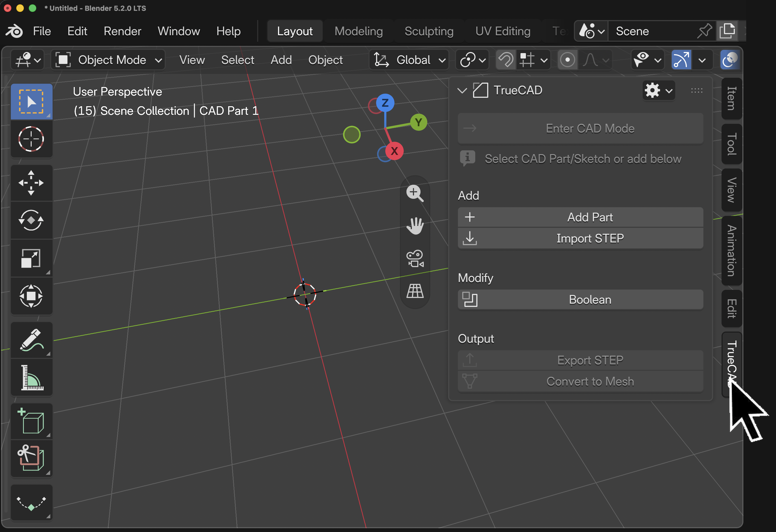Open the viewport Add menu
The height and width of the screenshot is (532, 776).
click(281, 60)
